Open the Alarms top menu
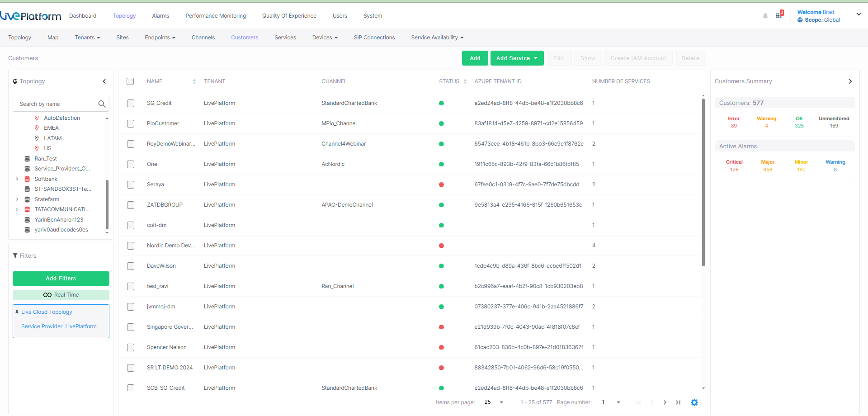The height and width of the screenshot is (416, 868). pos(160,16)
